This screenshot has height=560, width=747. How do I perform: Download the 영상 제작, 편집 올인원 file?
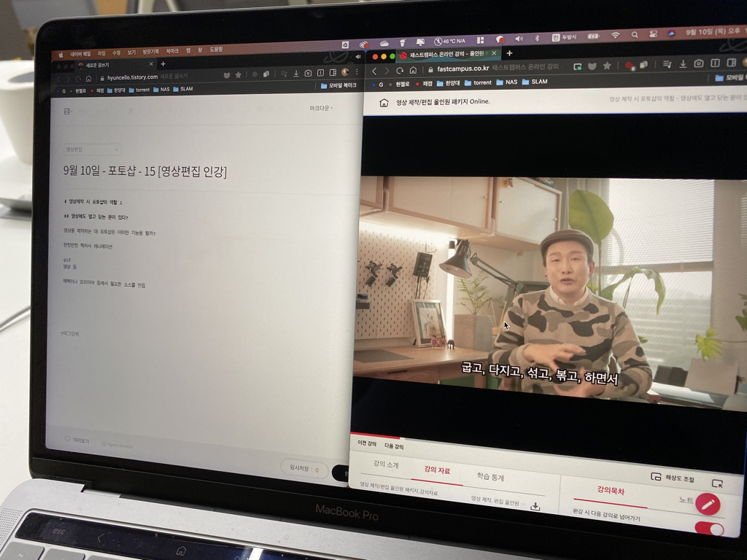[535, 507]
